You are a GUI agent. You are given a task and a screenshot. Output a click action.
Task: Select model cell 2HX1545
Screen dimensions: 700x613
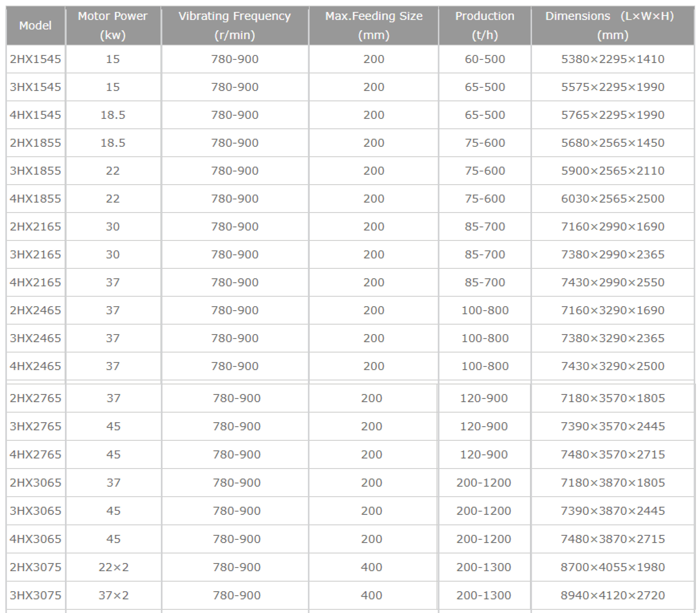35,59
